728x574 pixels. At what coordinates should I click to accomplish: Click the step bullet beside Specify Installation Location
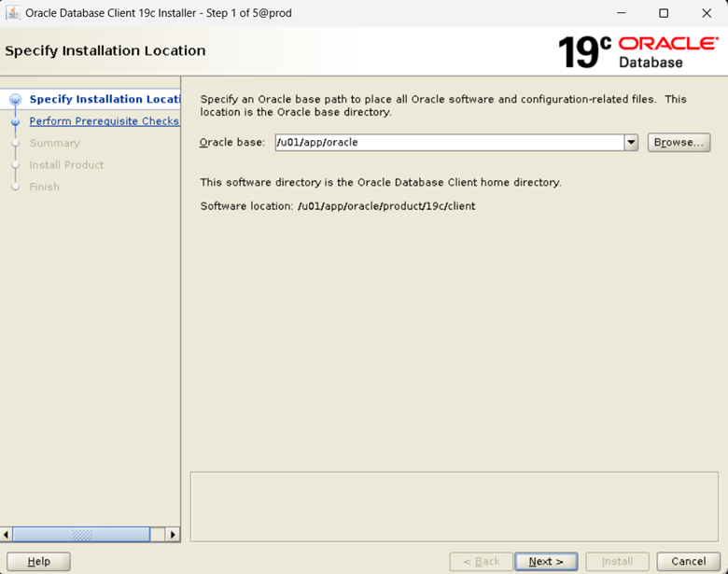pyautogui.click(x=15, y=99)
